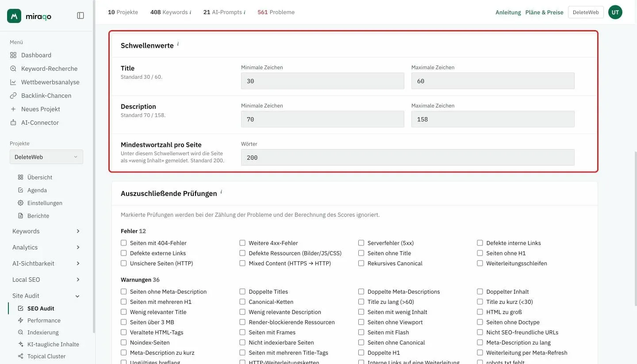Open Wettbewerbsanalyse from the sidebar menu
The image size is (637, 364).
(x=50, y=82)
